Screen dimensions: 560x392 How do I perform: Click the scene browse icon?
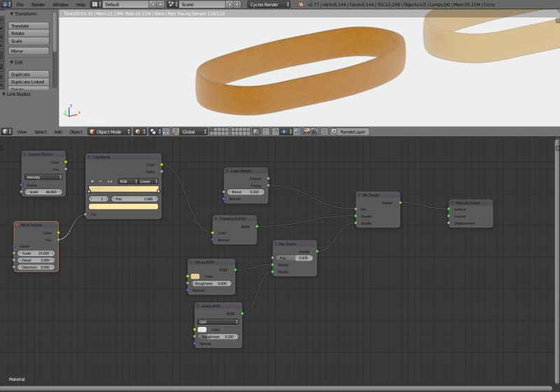[173, 5]
